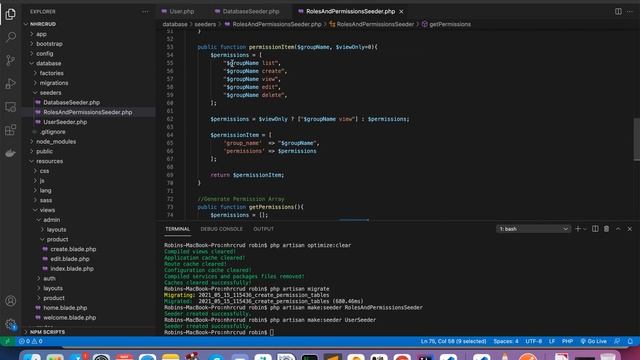Screen dimensions: 640x360
Task: Switch to OUTPUT panel tab
Action: click(264, 229)
